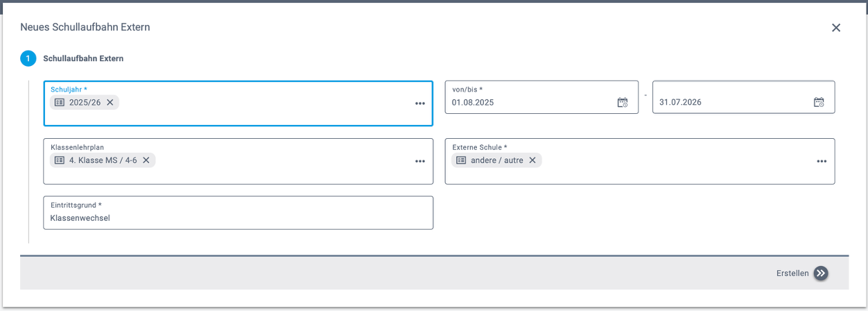Open calendar picker for the end date
The width and height of the screenshot is (868, 311).
click(819, 103)
